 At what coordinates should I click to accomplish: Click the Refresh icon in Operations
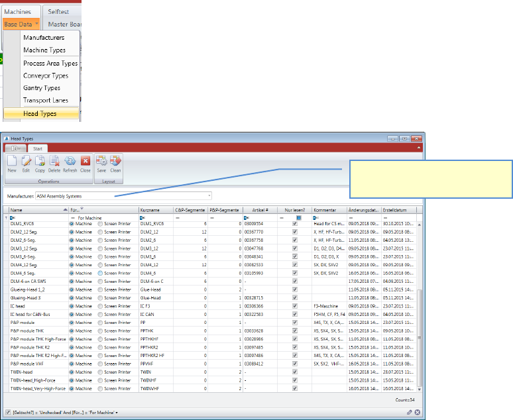tap(70, 161)
